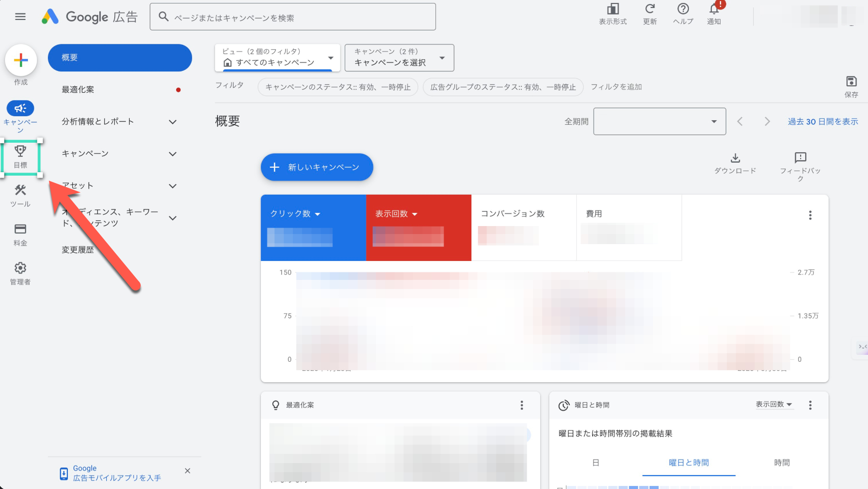
Task: Click the 過去 30 日間を表示 link
Action: pyautogui.click(x=822, y=121)
